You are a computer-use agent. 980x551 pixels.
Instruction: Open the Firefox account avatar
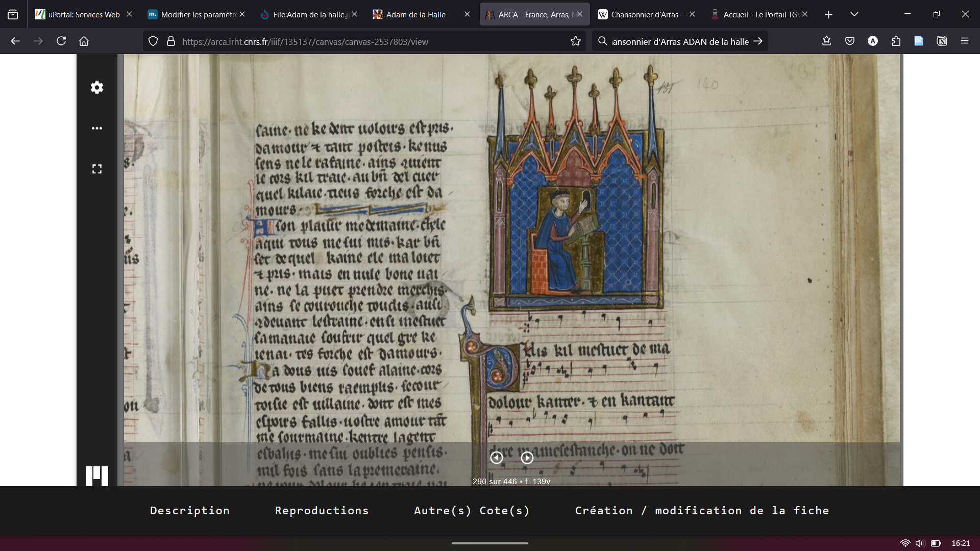[873, 41]
